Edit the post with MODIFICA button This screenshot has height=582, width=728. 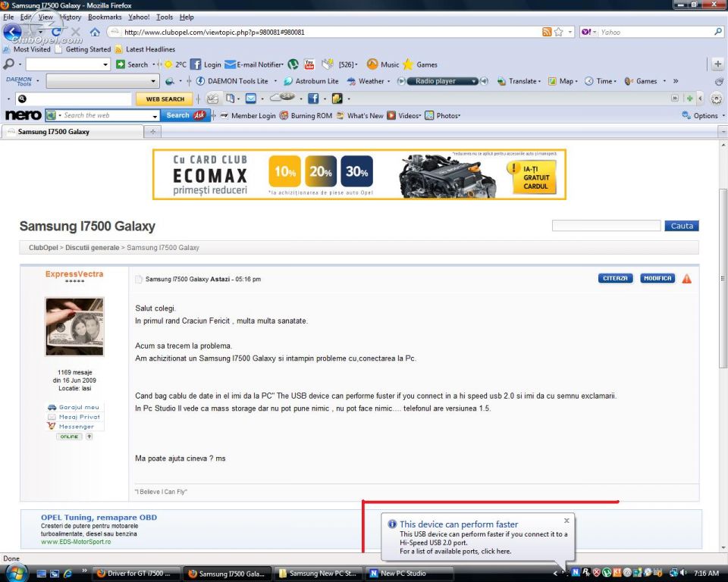657,278
